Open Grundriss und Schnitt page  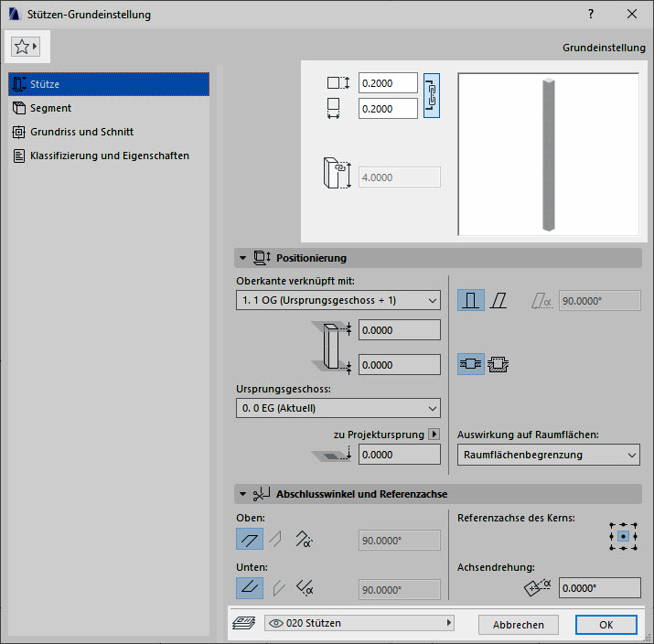click(109, 132)
